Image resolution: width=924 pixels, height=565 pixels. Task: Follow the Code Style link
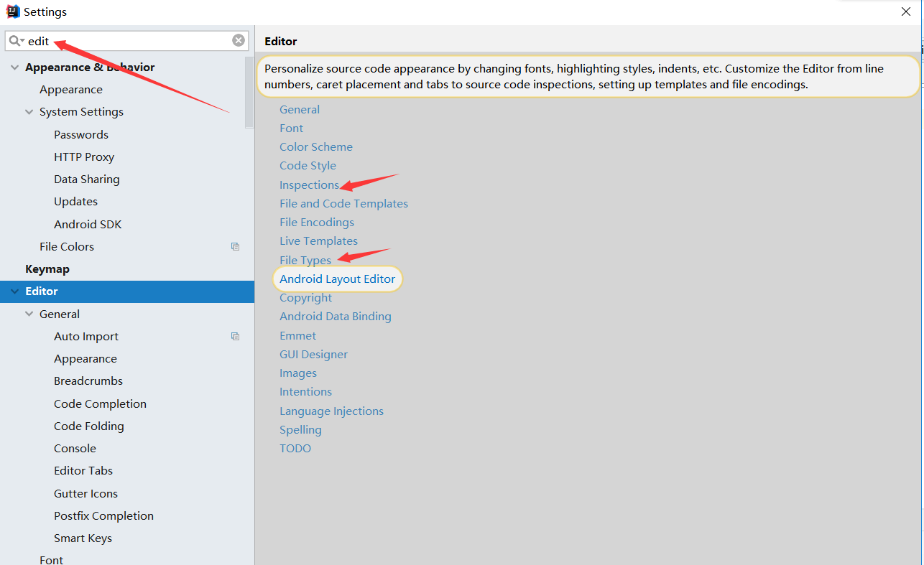click(x=308, y=166)
